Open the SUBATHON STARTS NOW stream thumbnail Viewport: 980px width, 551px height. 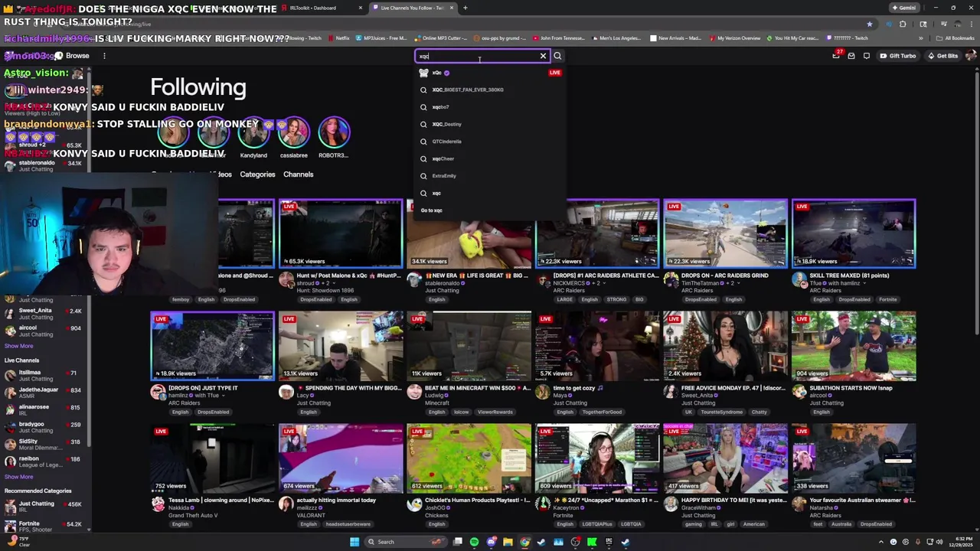point(854,346)
